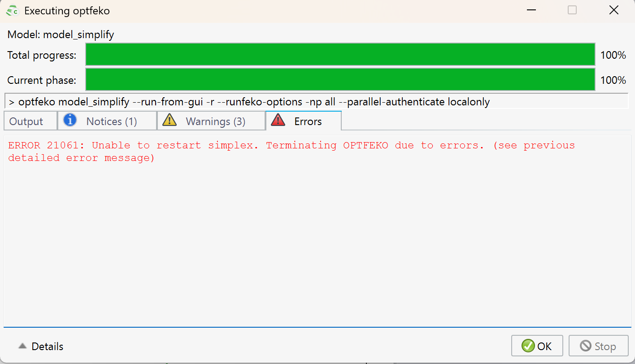This screenshot has height=364, width=635.
Task: Switch to the Warnings (3) tab
Action: pos(211,121)
